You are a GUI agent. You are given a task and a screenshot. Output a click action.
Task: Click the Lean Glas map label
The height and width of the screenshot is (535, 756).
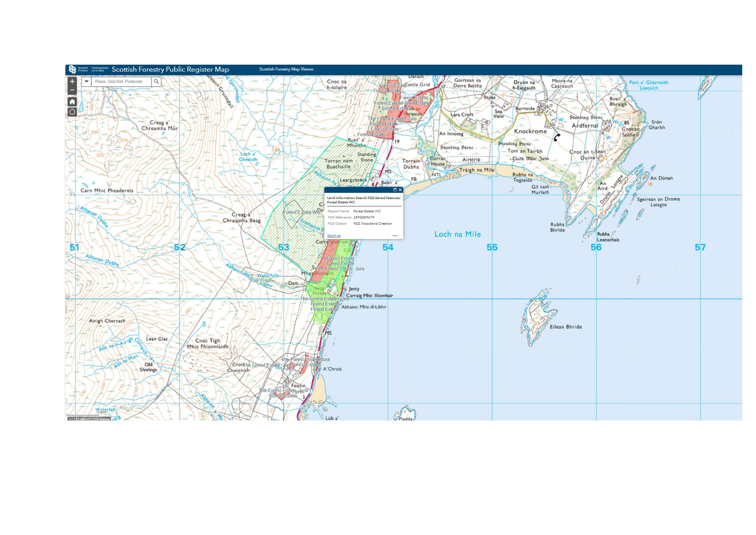[x=157, y=339]
